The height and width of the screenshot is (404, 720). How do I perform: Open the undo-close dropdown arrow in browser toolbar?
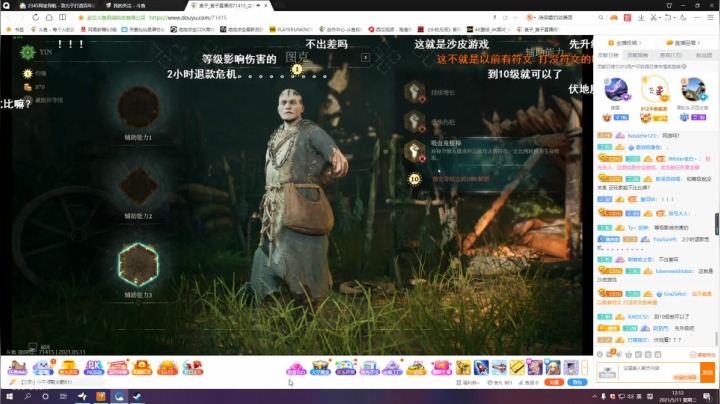tap(674, 17)
